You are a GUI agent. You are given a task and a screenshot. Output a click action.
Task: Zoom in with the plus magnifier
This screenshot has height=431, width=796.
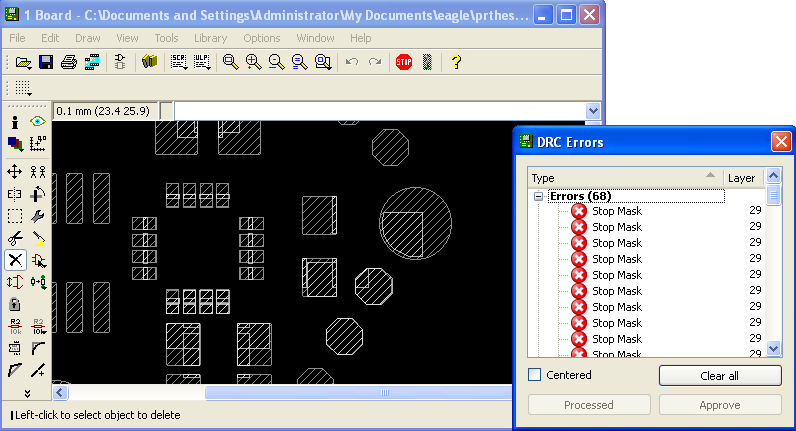point(253,62)
